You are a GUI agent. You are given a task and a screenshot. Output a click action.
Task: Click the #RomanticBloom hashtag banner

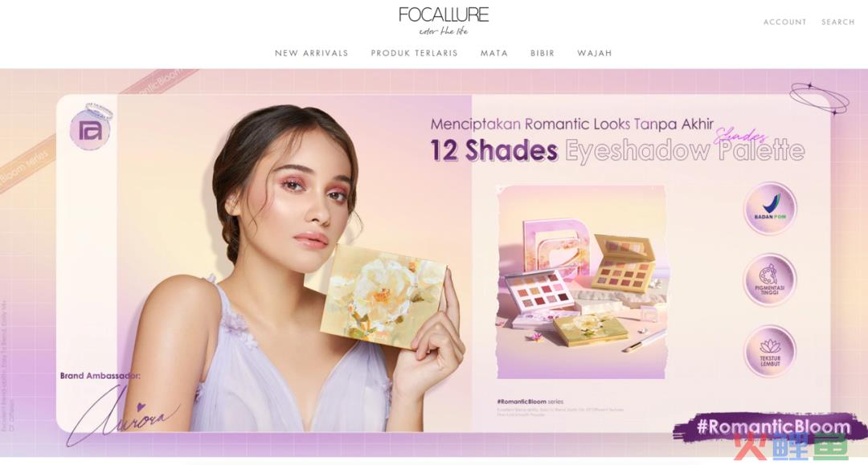point(772,426)
